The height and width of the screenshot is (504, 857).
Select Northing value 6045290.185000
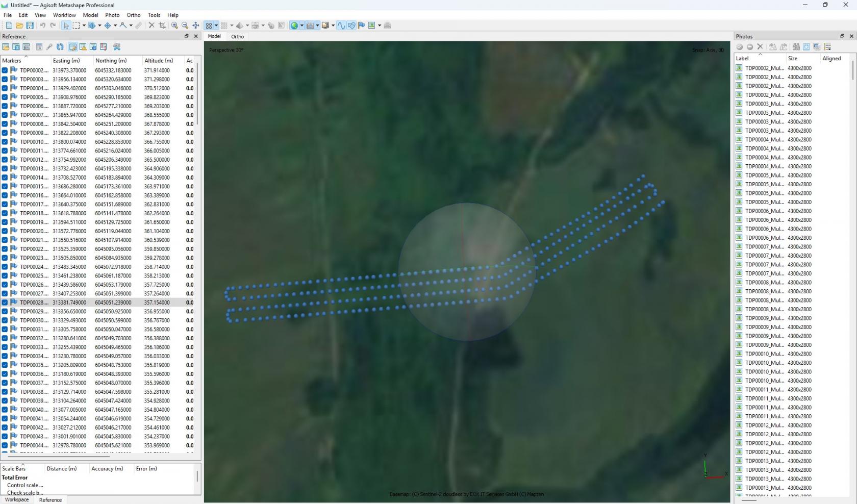113,97
